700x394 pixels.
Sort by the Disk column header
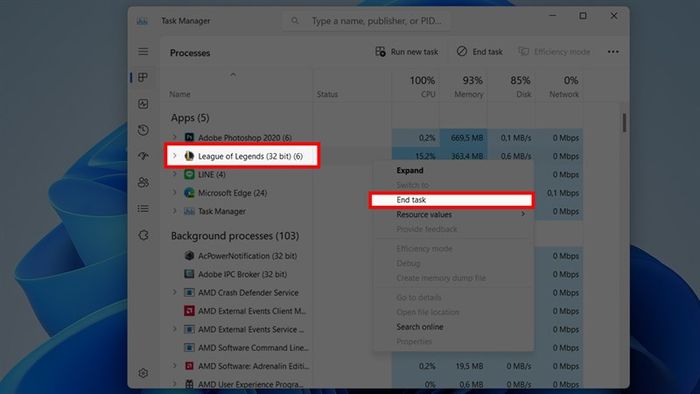pos(524,94)
